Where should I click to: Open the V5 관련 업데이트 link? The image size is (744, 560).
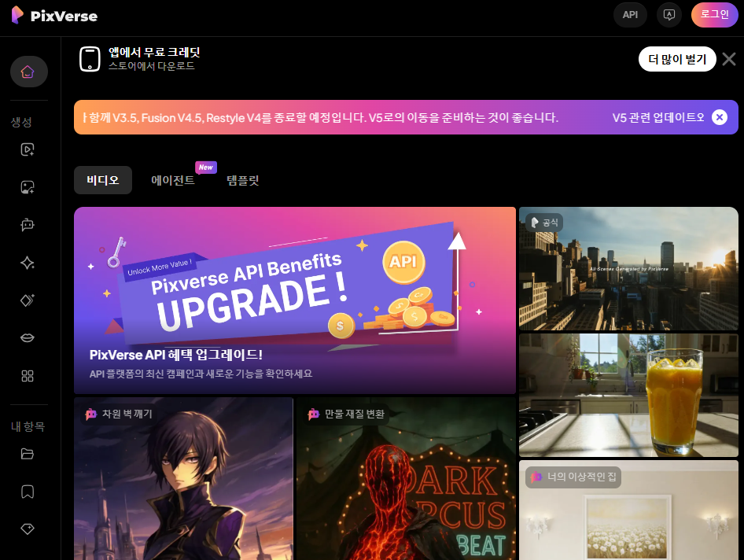tap(658, 117)
